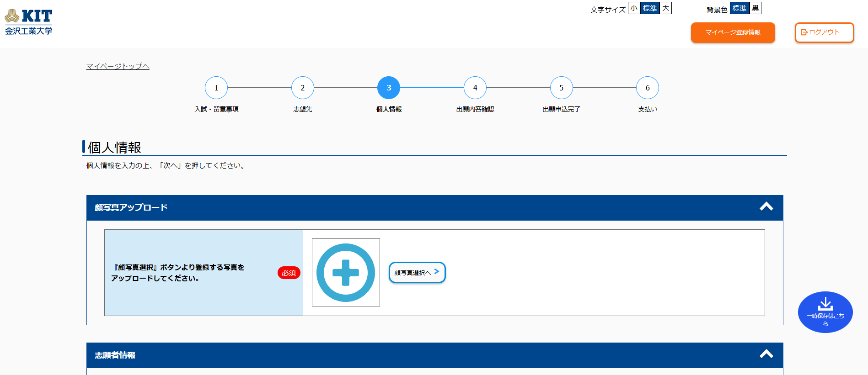Click the 顔写真選択へ button
Image resolution: width=868 pixels, height=375 pixels.
(417, 273)
